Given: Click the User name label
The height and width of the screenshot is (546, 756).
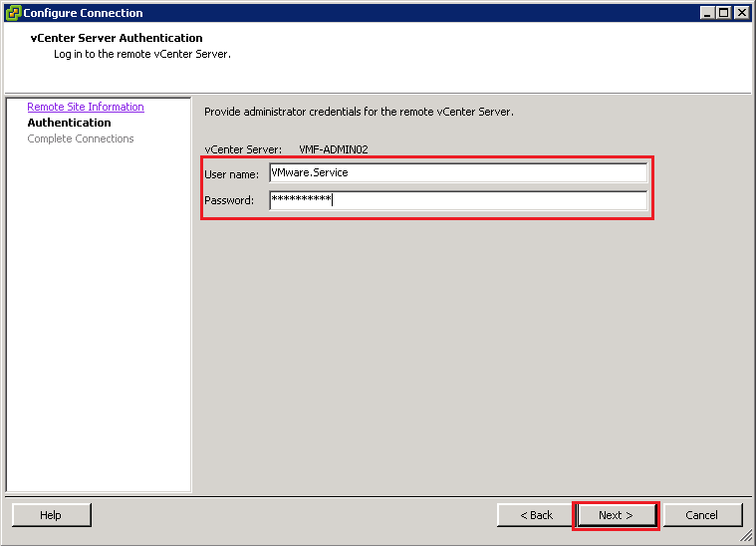Looking at the screenshot, I should 231,174.
